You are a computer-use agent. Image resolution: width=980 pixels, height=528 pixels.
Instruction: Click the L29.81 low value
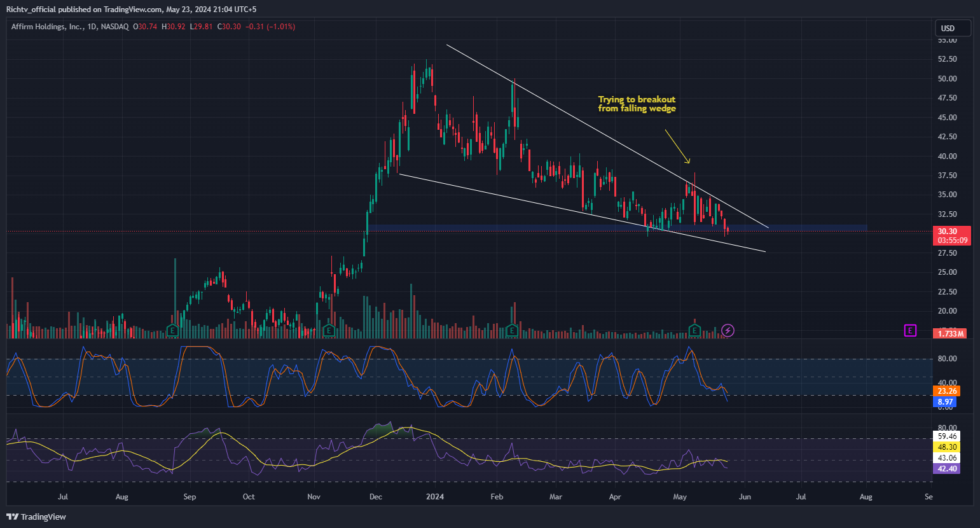coord(202,27)
